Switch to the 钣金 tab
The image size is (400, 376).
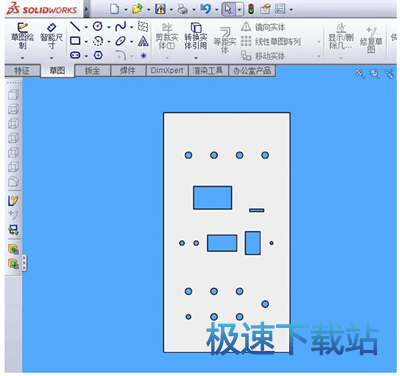92,71
